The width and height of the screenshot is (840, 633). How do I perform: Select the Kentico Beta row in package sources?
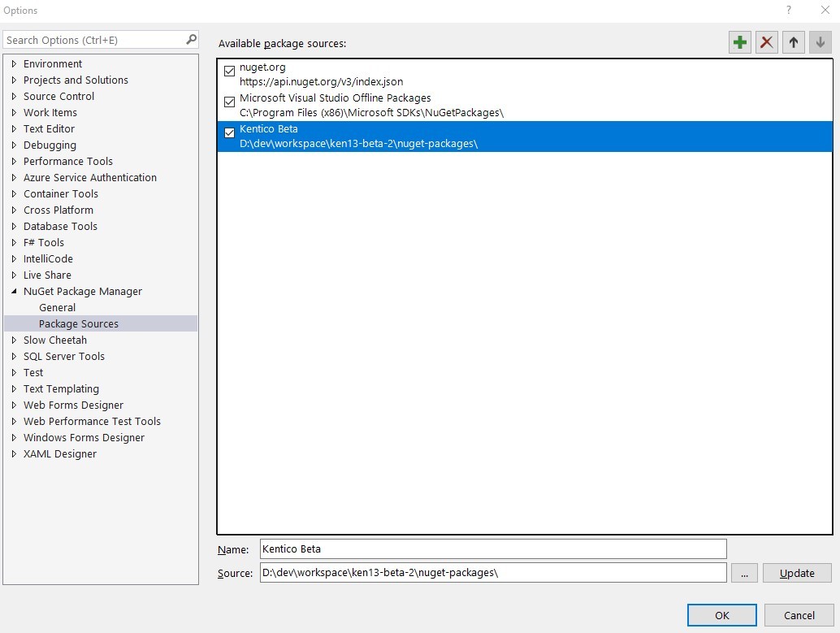click(x=525, y=137)
